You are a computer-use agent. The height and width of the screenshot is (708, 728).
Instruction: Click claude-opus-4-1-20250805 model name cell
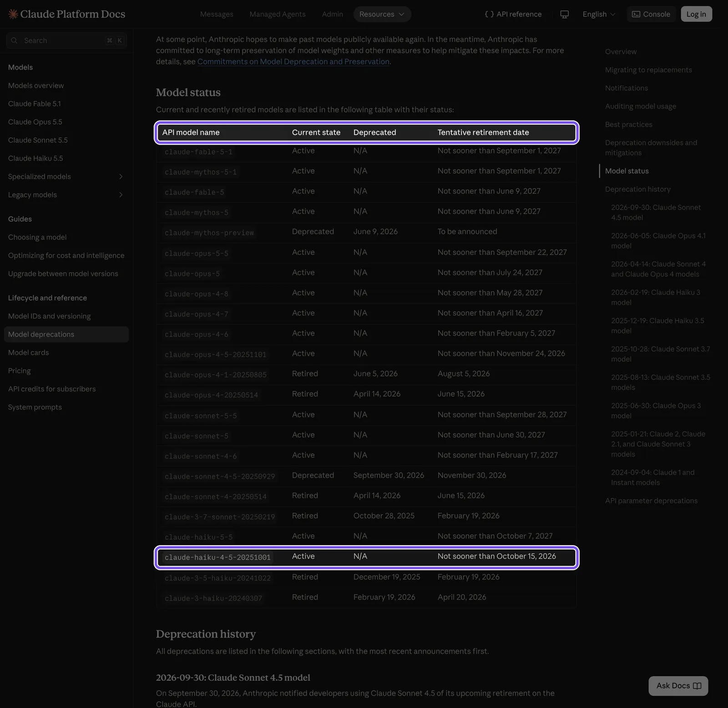(x=216, y=375)
